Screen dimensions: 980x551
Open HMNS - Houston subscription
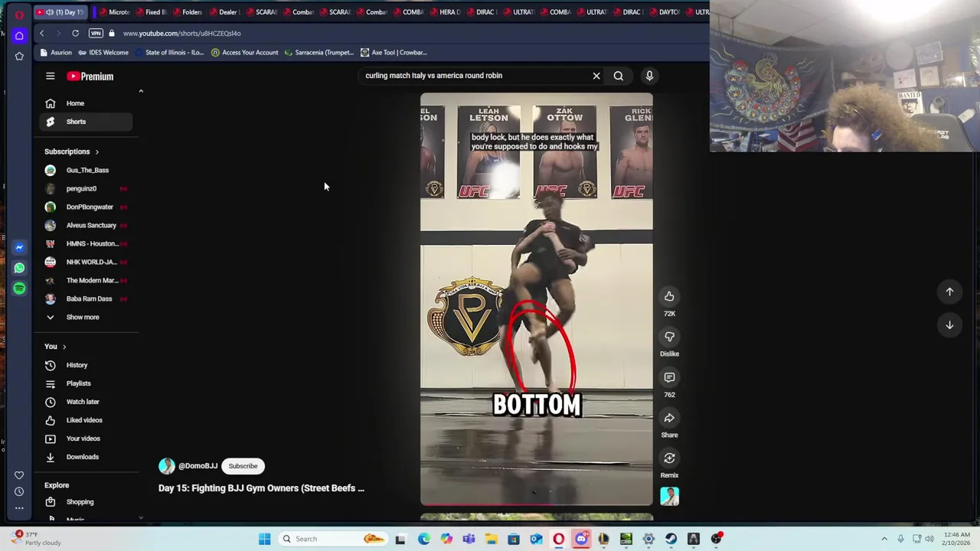tap(85, 243)
